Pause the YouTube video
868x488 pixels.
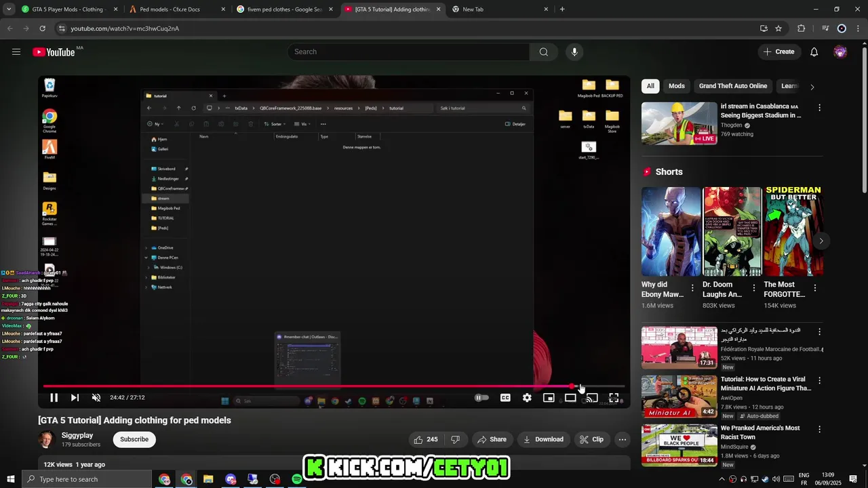(54, 398)
